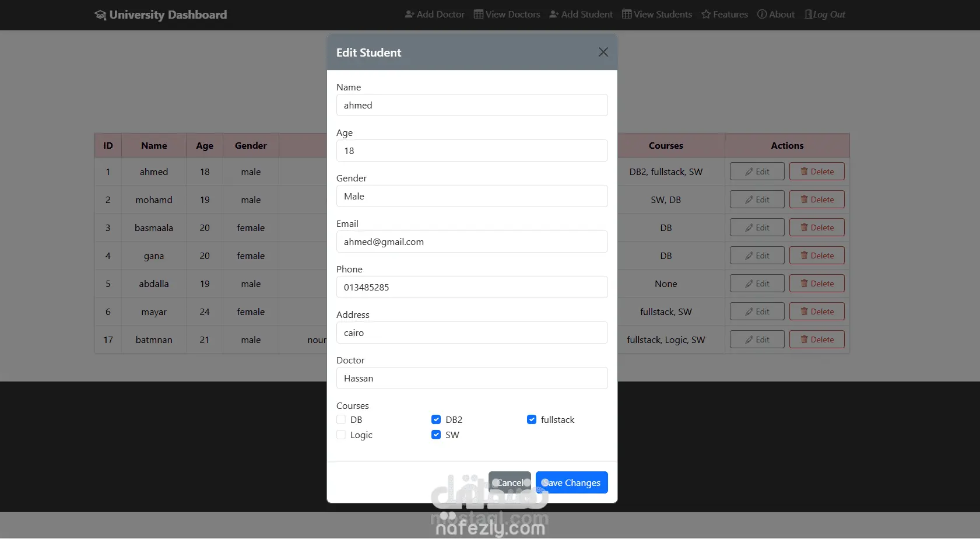The image size is (980, 539).
Task: Click the Actions column header
Action: (787, 146)
